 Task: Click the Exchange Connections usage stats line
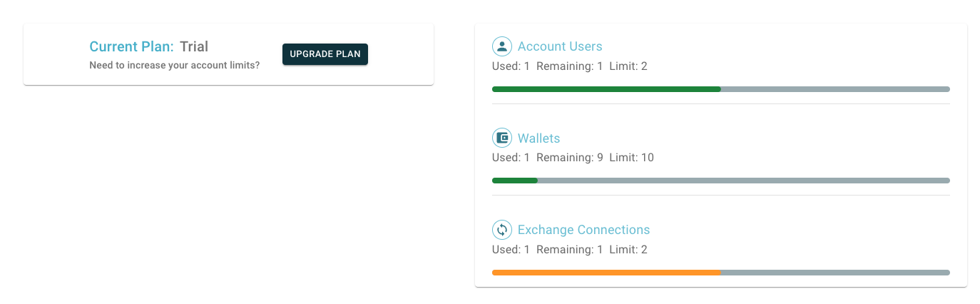pyautogui.click(x=570, y=249)
